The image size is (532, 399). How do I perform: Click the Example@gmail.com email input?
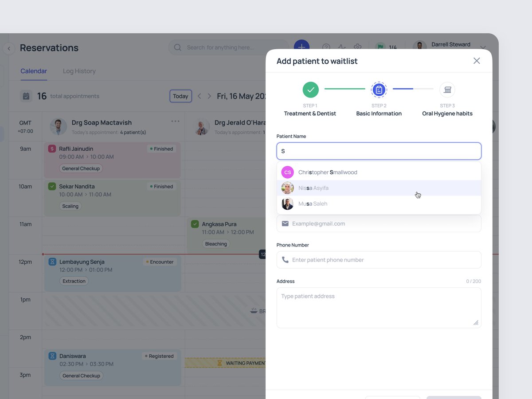[x=379, y=223]
